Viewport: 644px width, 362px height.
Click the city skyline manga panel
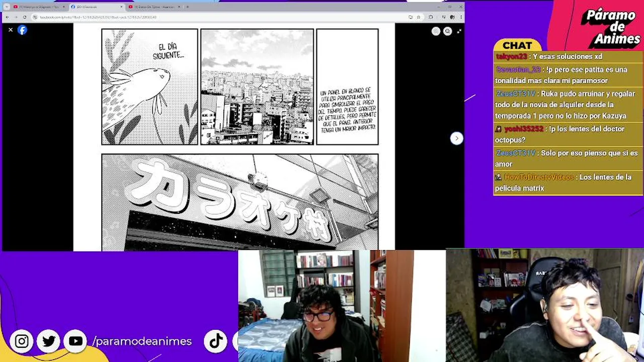click(257, 87)
